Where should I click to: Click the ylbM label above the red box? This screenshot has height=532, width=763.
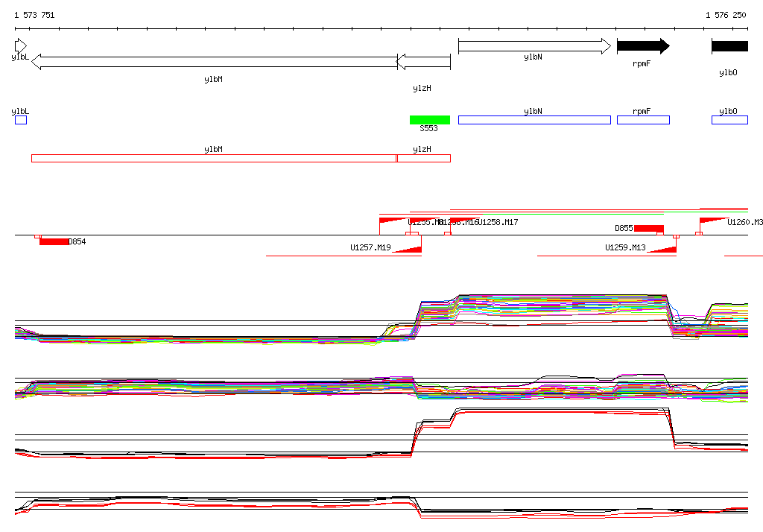tap(214, 150)
